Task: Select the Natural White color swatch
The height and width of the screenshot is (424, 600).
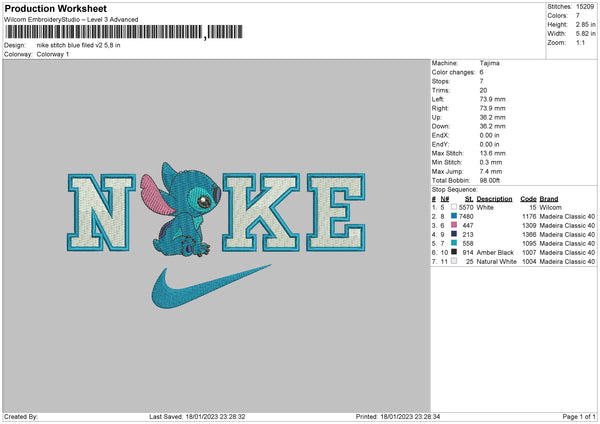Action: (453, 261)
